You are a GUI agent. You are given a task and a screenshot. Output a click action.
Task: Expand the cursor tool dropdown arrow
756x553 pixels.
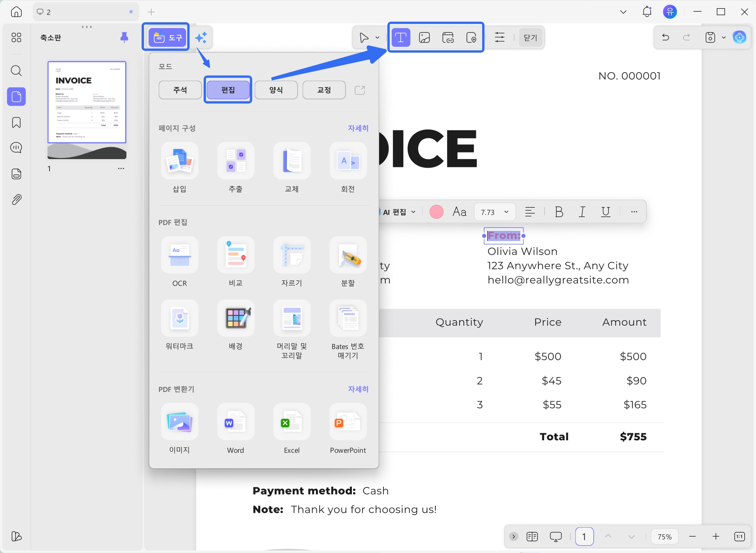click(377, 37)
